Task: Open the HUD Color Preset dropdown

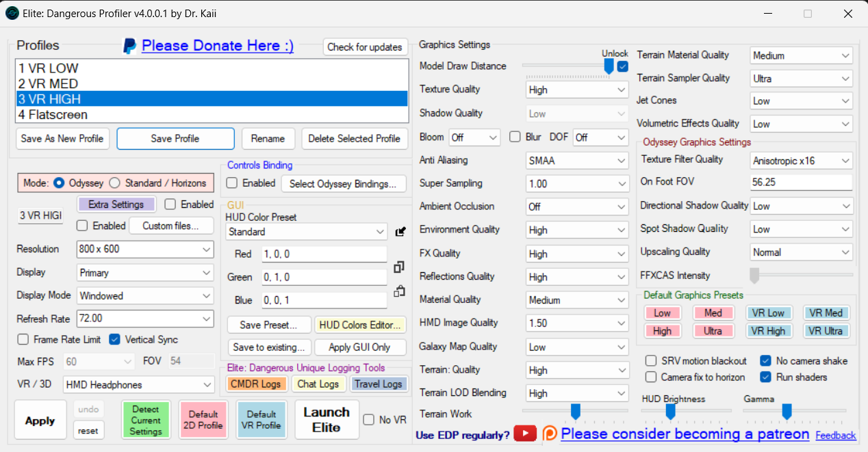Action: [307, 232]
